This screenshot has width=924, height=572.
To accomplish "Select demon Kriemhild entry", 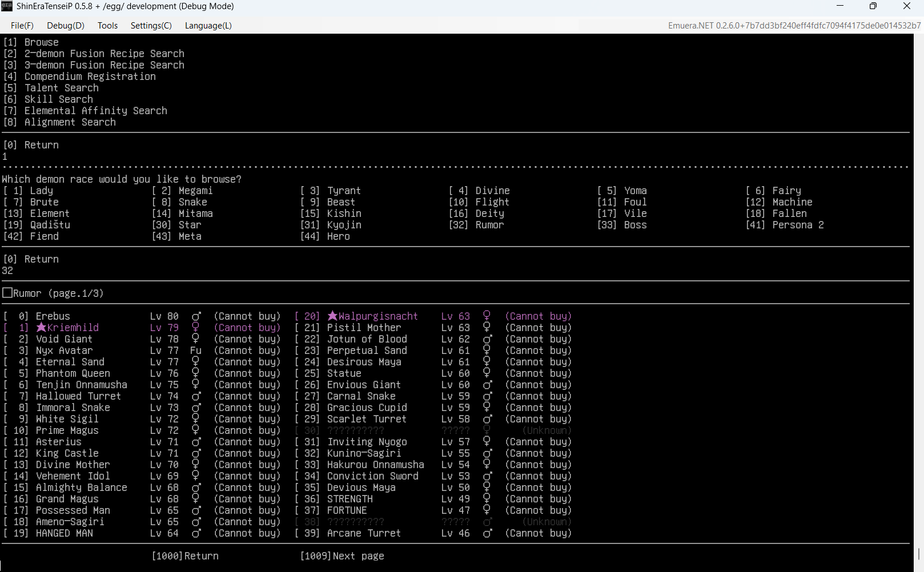I will click(142, 328).
